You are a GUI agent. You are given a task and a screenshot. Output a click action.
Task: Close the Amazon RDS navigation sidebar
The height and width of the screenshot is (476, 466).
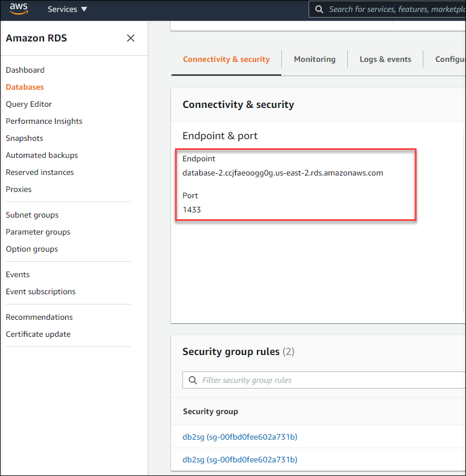click(x=130, y=38)
